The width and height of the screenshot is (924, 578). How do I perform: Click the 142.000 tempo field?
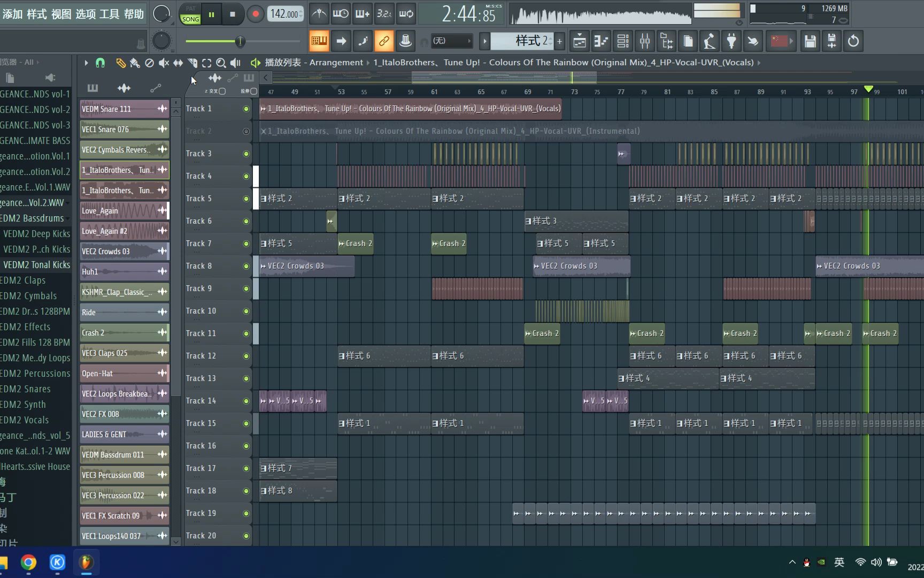tap(286, 14)
